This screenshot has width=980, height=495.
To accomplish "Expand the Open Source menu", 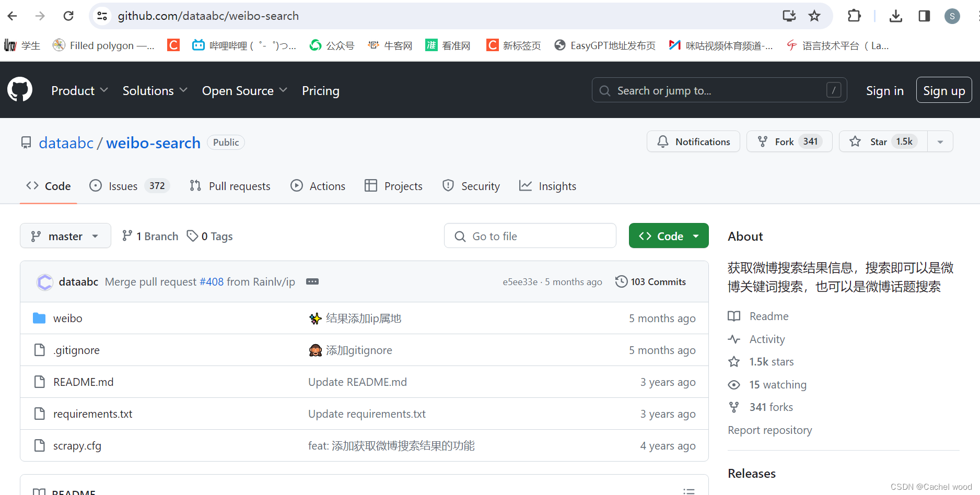I will point(244,90).
